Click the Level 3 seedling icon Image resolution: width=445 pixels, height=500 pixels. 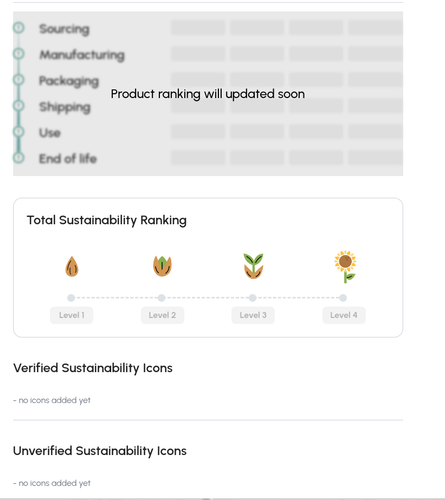[x=253, y=266]
